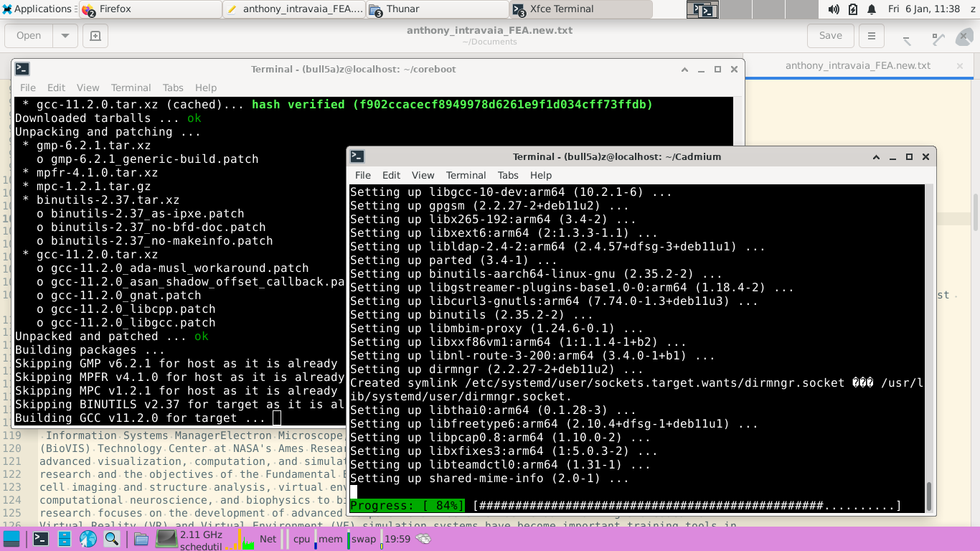980x551 pixels.
Task: Open View menu in the coreboot terminal
Action: pyautogui.click(x=88, y=88)
